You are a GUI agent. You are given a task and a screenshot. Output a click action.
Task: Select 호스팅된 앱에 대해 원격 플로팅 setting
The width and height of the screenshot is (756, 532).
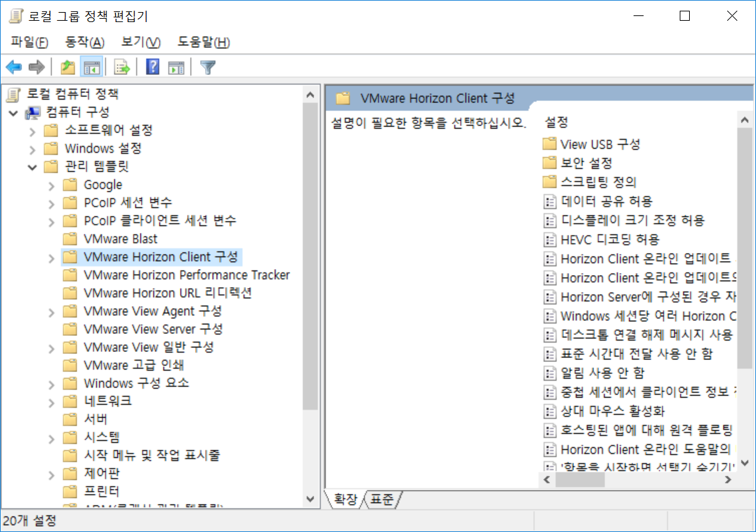[x=638, y=430]
